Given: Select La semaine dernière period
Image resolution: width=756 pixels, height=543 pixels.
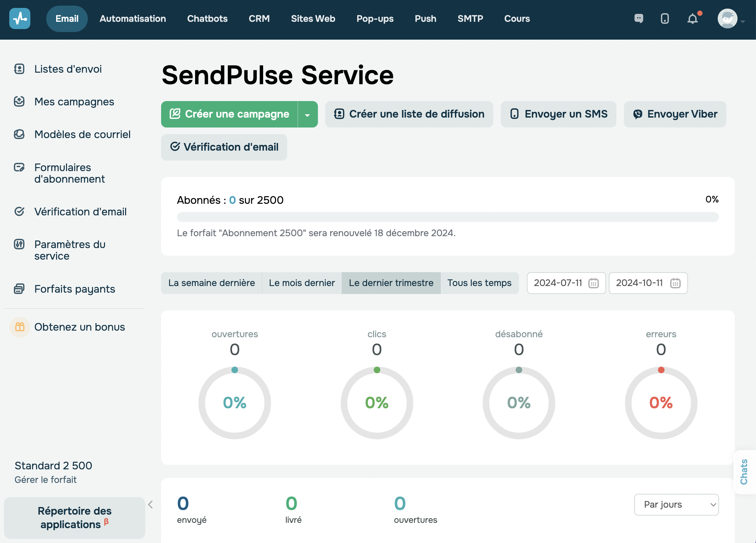Looking at the screenshot, I should tap(212, 283).
